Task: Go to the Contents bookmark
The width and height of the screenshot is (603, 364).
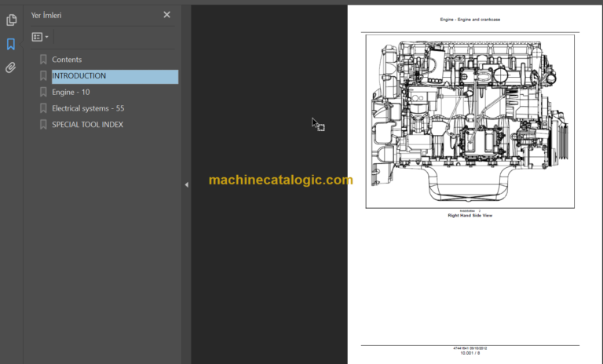Action: 67,60
